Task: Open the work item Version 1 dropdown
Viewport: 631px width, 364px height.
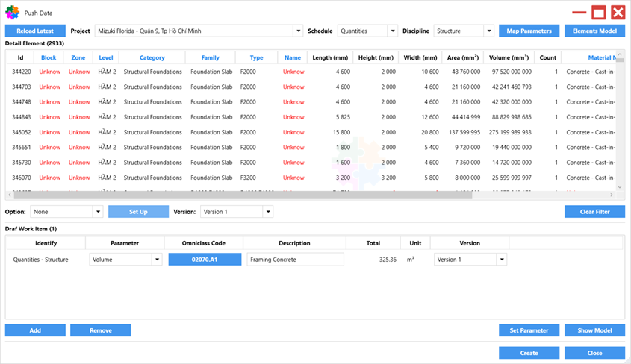Action: [502, 260]
